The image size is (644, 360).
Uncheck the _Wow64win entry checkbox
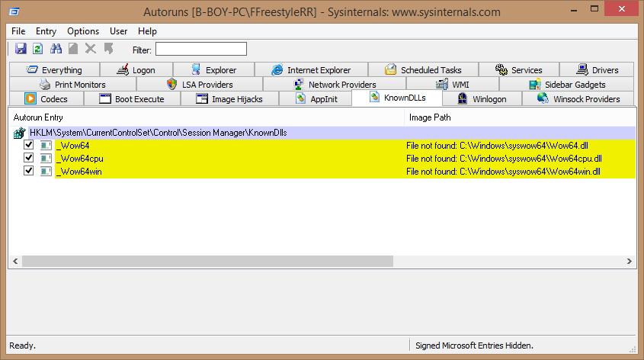click(28, 171)
